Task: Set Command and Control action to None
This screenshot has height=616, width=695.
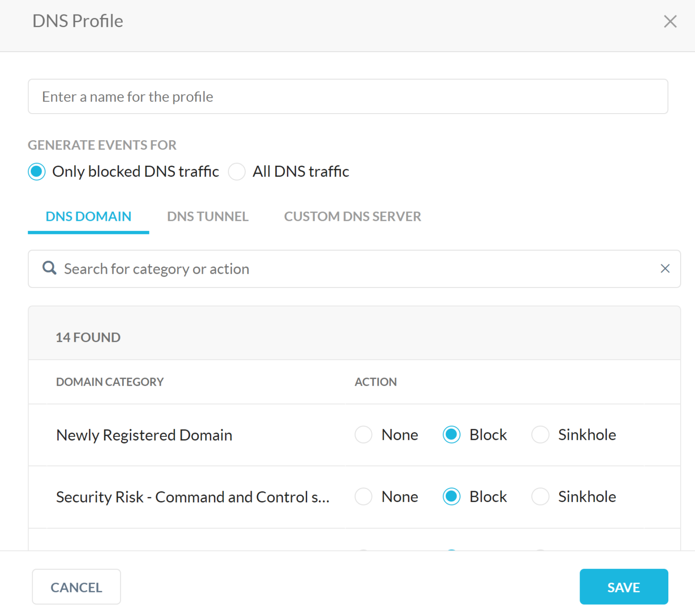Action: tap(363, 497)
